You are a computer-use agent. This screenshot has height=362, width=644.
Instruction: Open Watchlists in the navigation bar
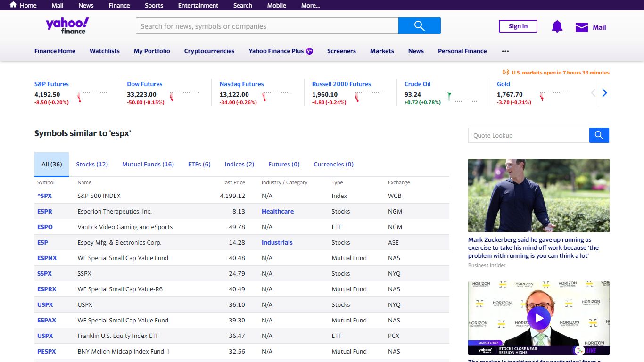105,51
